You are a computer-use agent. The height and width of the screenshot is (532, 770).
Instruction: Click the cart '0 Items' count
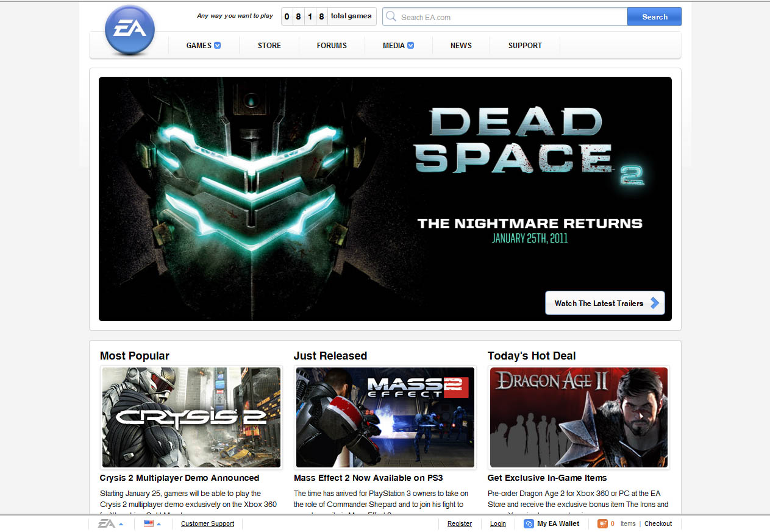point(623,523)
